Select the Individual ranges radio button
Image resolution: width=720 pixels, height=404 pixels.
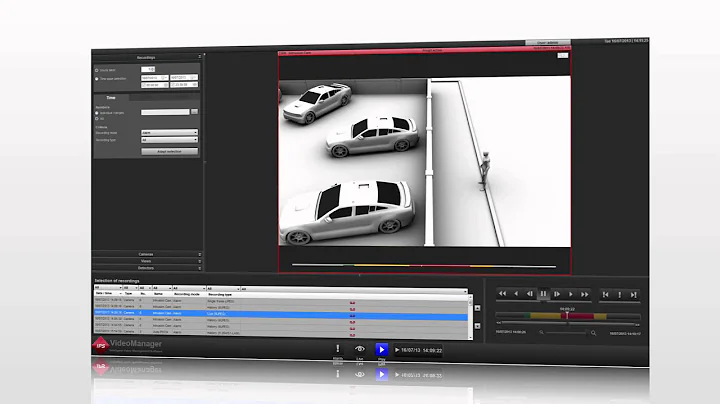click(x=97, y=113)
